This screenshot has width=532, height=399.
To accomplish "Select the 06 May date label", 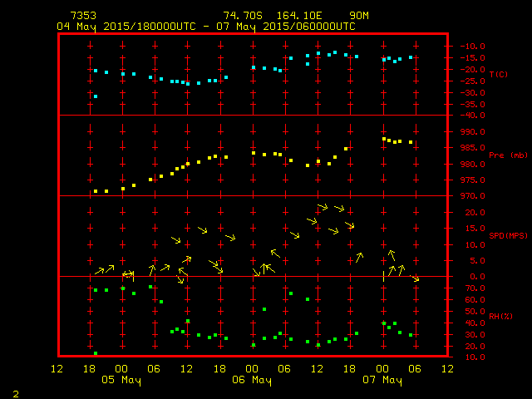I will click(252, 380).
